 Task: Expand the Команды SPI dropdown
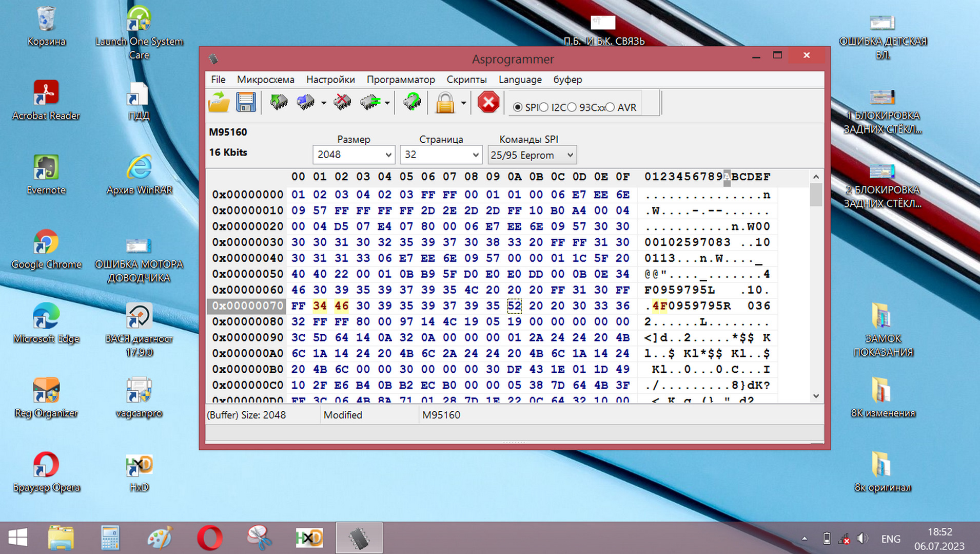pyautogui.click(x=570, y=155)
